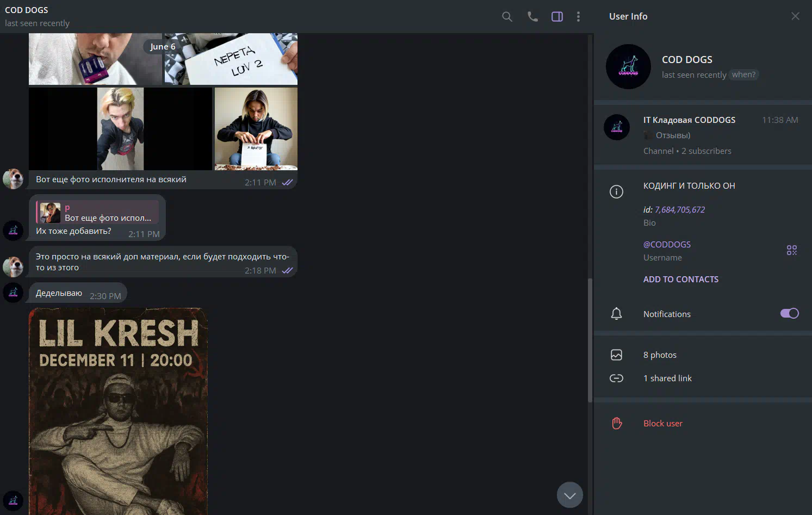The height and width of the screenshot is (515, 812).
Task: Click ADD TO CONTACTS
Action: (681, 279)
